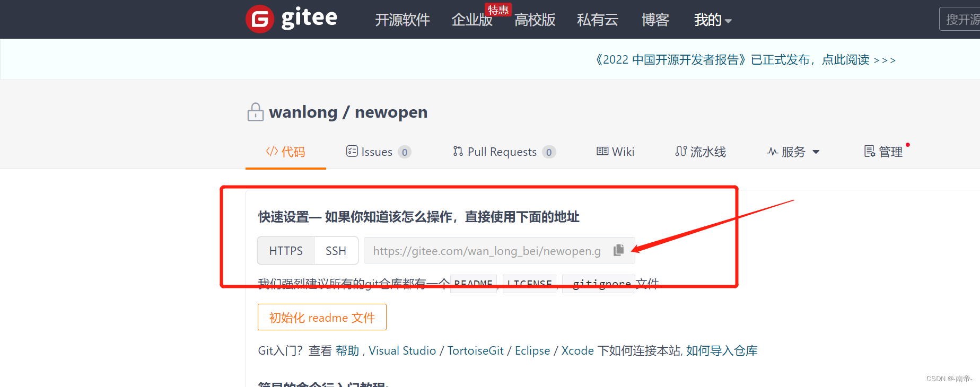
Task: Open the newopen repository link
Action: coord(391,112)
